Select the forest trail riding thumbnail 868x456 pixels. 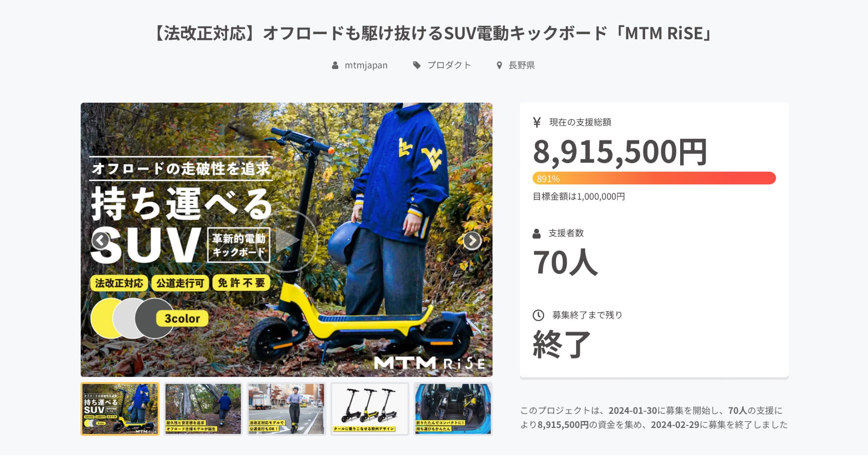(x=203, y=409)
